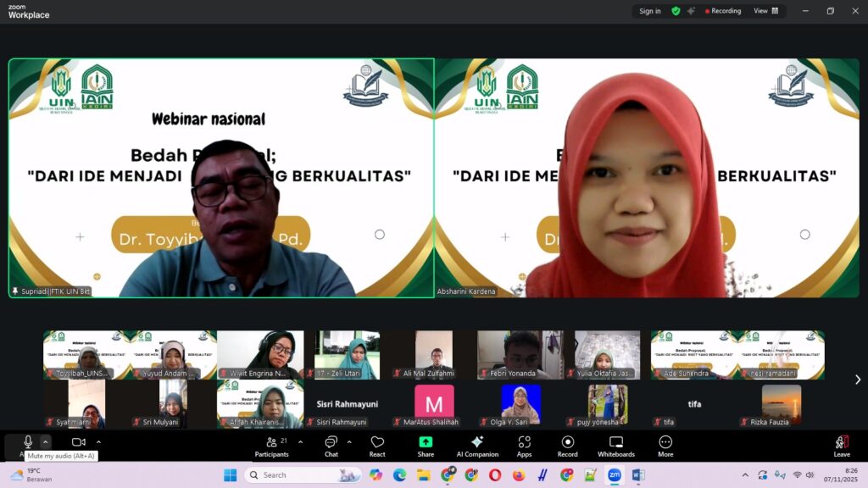This screenshot has width=868, height=488.
Task: Toggle the video camera on
Action: 78,442
